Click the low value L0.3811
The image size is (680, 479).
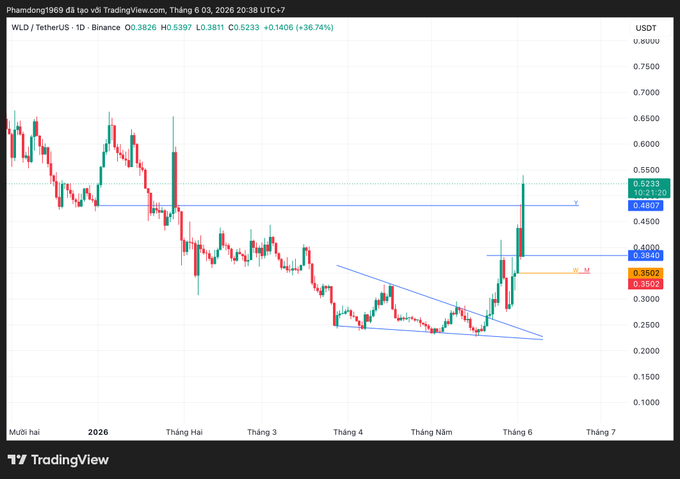pos(210,27)
